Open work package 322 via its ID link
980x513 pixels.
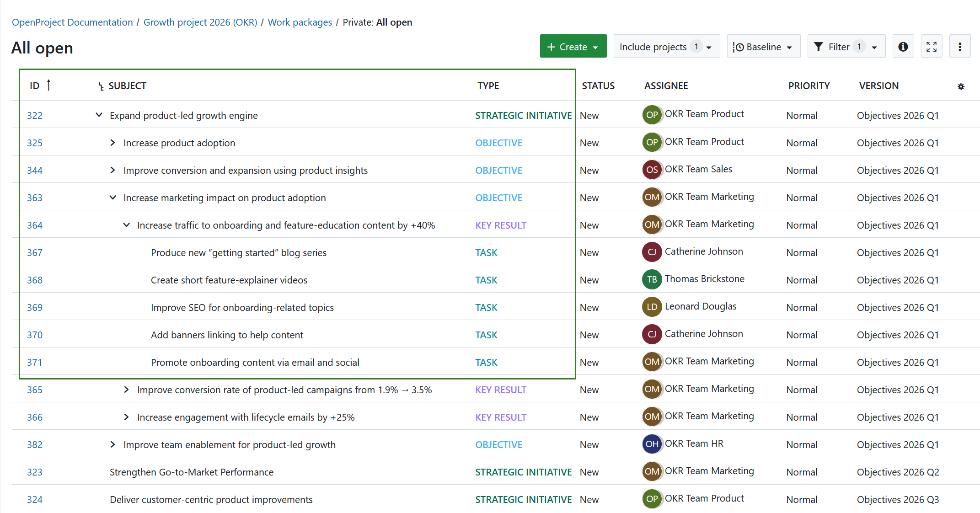[x=34, y=115]
